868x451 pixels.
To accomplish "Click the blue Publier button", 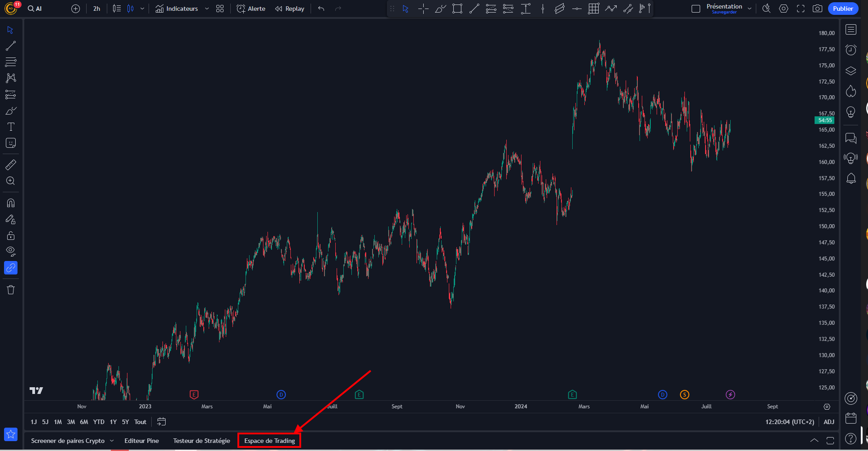I will coord(843,9).
